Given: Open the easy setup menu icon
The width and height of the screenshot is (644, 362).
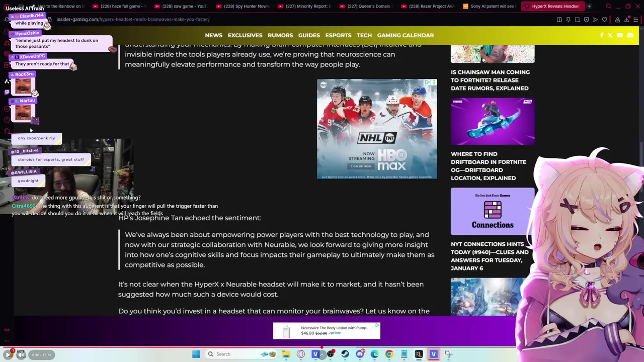Looking at the screenshot, I should click(x=636, y=20).
